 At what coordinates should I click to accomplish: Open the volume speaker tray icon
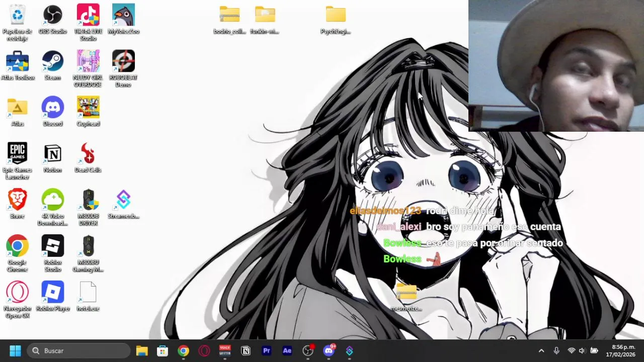(x=582, y=350)
